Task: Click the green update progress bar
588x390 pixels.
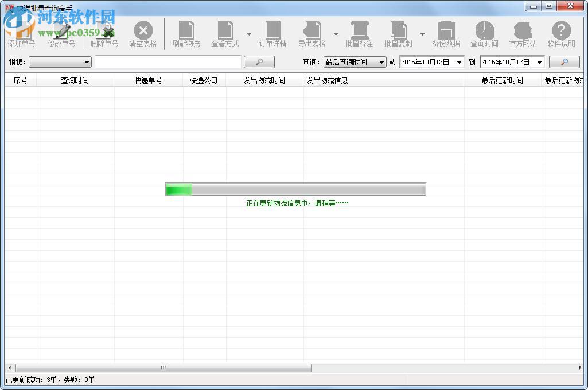Action: coord(295,189)
